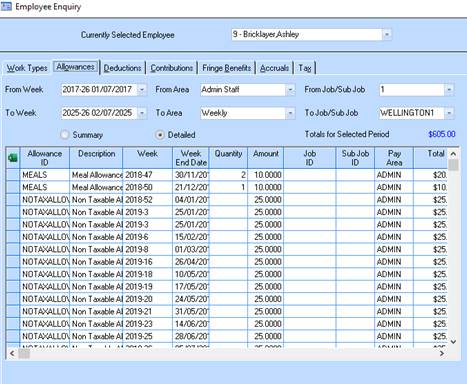Expand the To Job/Sub Job dropdown
467x384 pixels.
tap(449, 113)
